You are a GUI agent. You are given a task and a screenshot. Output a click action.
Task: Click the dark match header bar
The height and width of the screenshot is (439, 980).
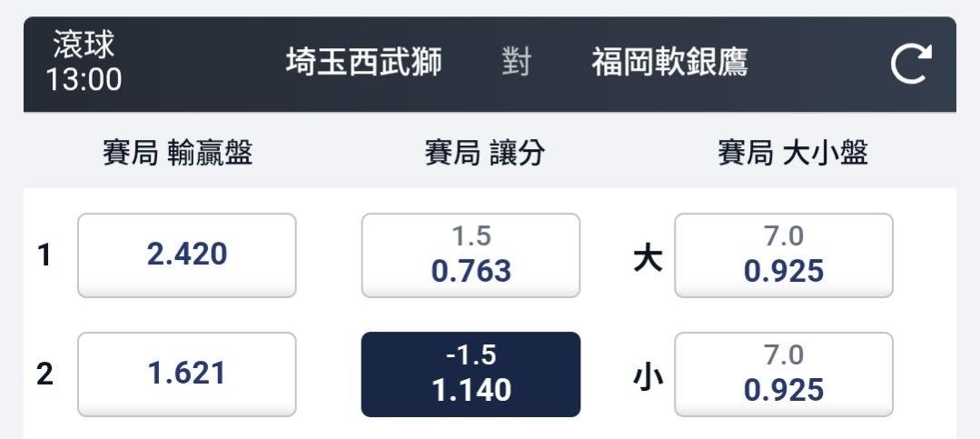point(490,65)
